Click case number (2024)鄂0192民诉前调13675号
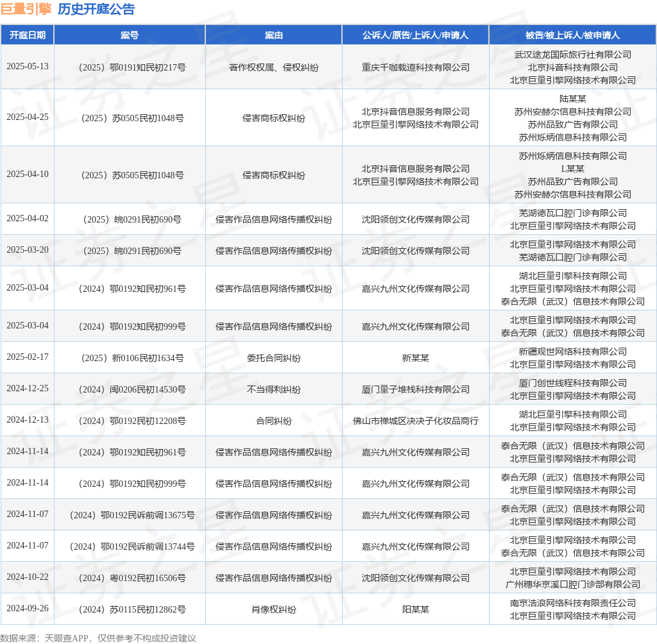The image size is (657, 644). [x=132, y=515]
